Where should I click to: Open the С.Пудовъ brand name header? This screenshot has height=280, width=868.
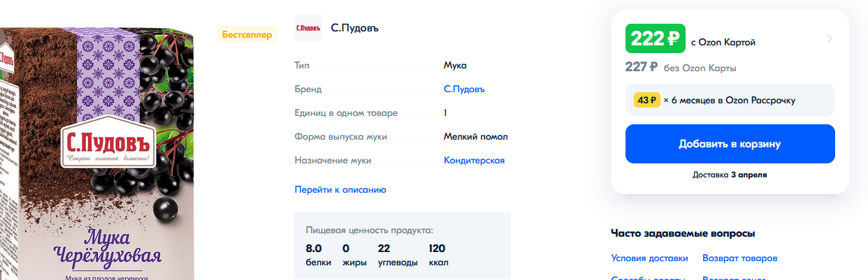pyautogui.click(x=354, y=29)
